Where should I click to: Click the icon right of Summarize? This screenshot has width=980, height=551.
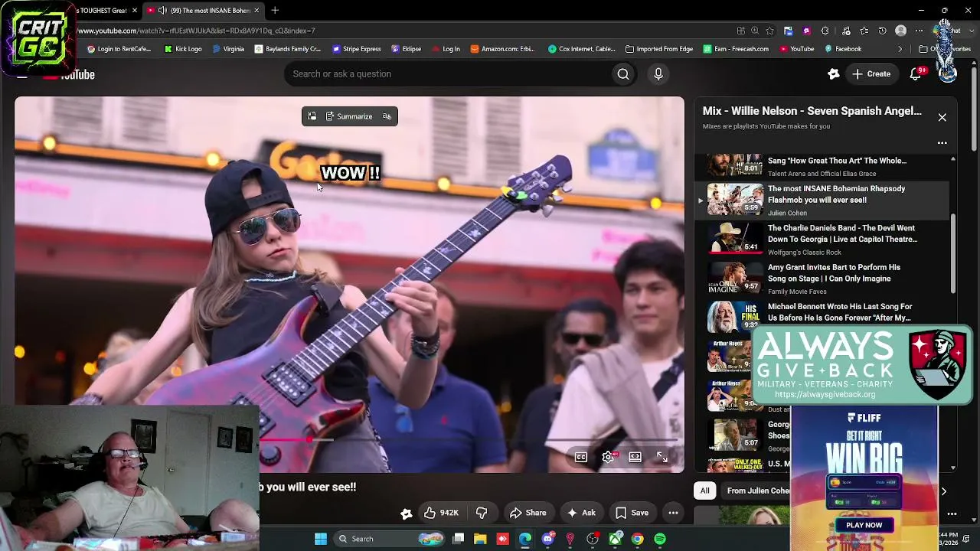pos(387,116)
